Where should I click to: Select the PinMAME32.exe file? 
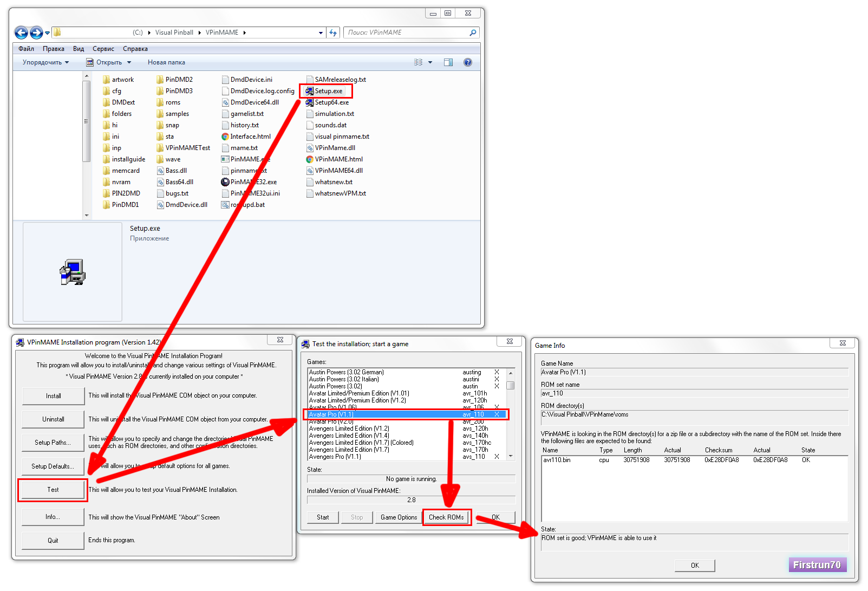coord(249,182)
